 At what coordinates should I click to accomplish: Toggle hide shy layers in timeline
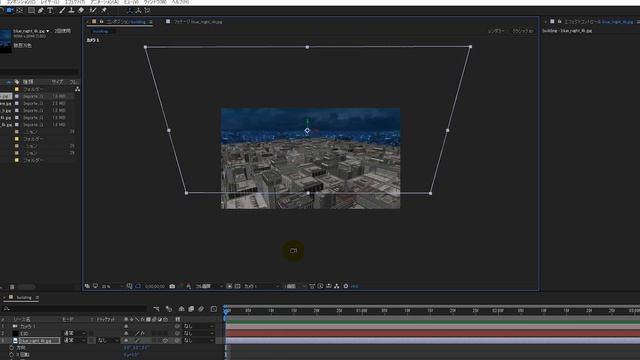(x=182, y=309)
